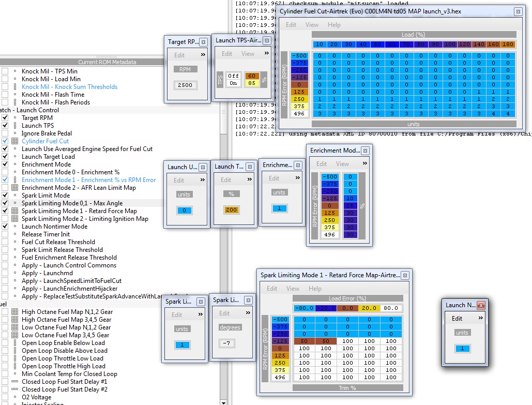Select the Knock Mil - Load Min entry
Screen dimensions: 532x405
51,79
